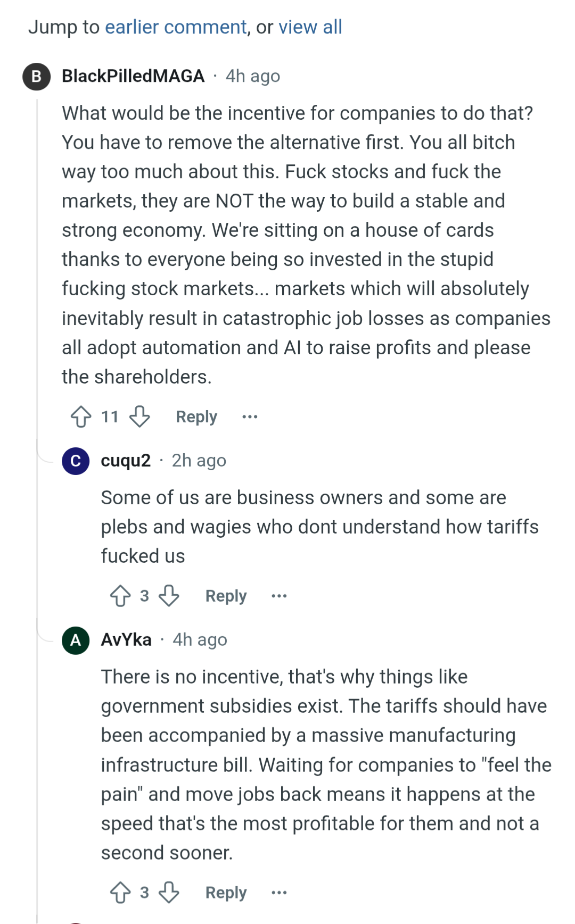Jump to the earlier comment link
575x924 pixels.
176,27
